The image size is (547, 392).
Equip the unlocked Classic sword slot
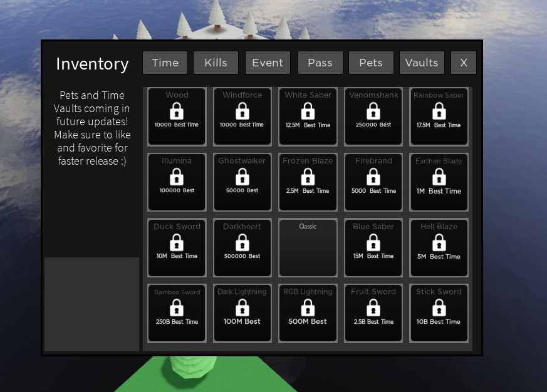click(308, 247)
